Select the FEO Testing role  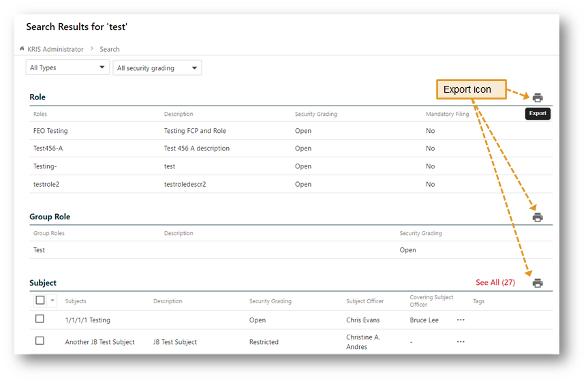pos(50,131)
